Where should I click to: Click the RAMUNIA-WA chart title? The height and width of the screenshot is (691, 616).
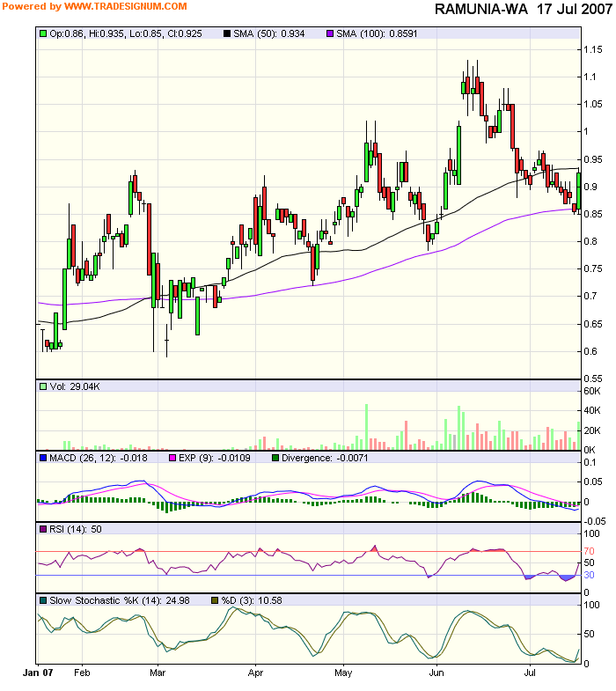coord(482,9)
